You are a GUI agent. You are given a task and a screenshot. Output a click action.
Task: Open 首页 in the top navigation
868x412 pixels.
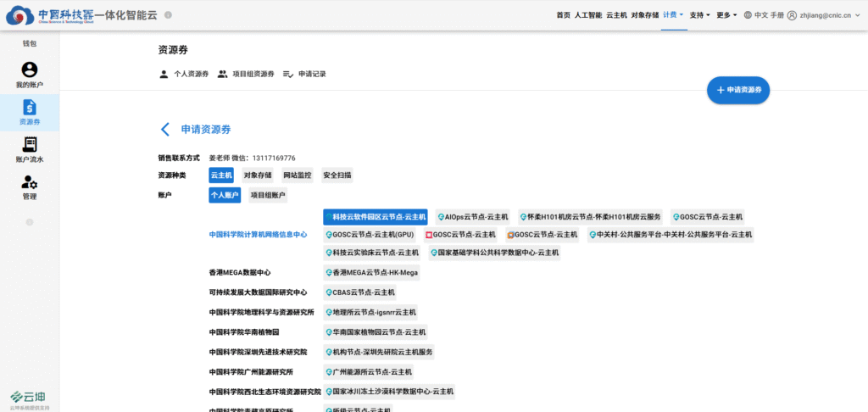pos(563,15)
